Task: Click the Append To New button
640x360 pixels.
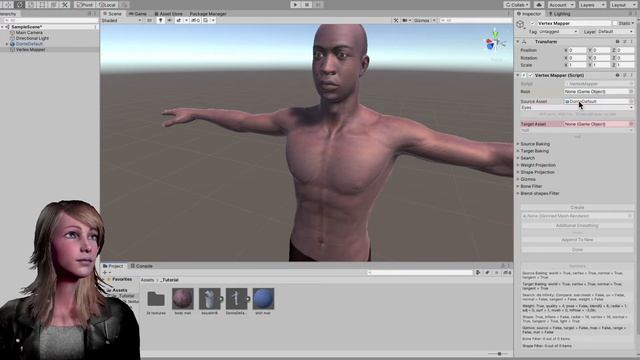Action: tap(577, 240)
